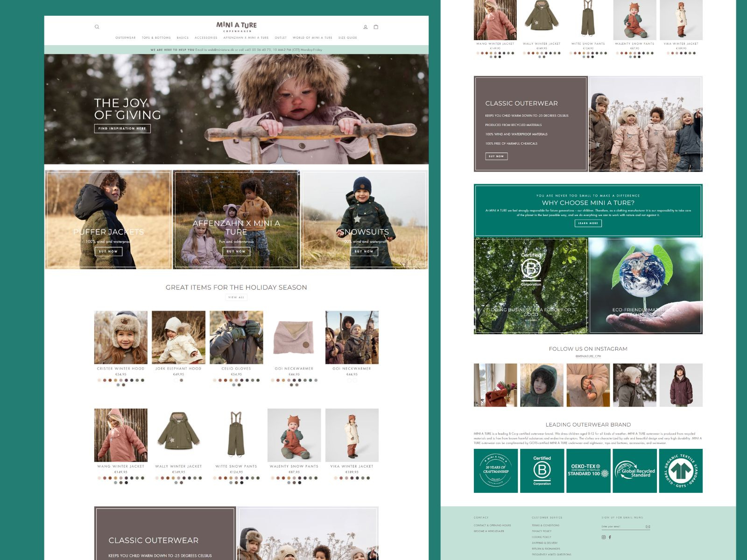Viewport: 747px width, 560px height.
Task: Click The Joy of Giving hero heading
Action: point(127,109)
